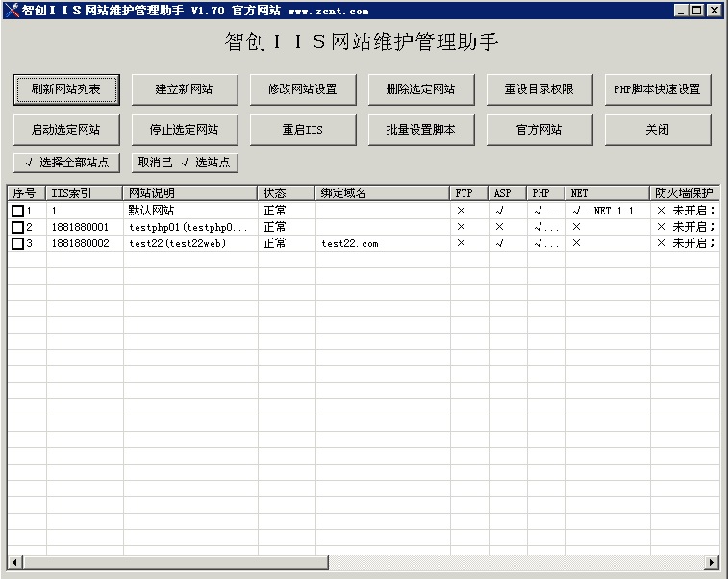Click the horizontal scrollbar thumb
The width and height of the screenshot is (728, 579).
[x=175, y=563]
